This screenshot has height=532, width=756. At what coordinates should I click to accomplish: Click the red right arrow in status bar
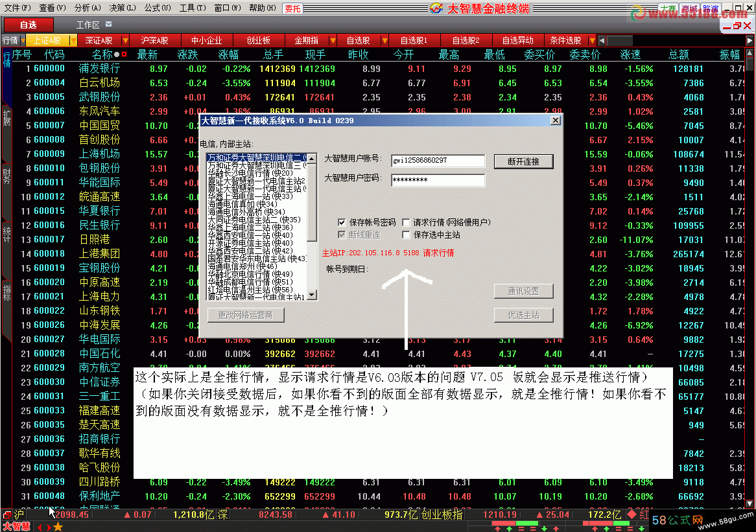(x=48, y=527)
